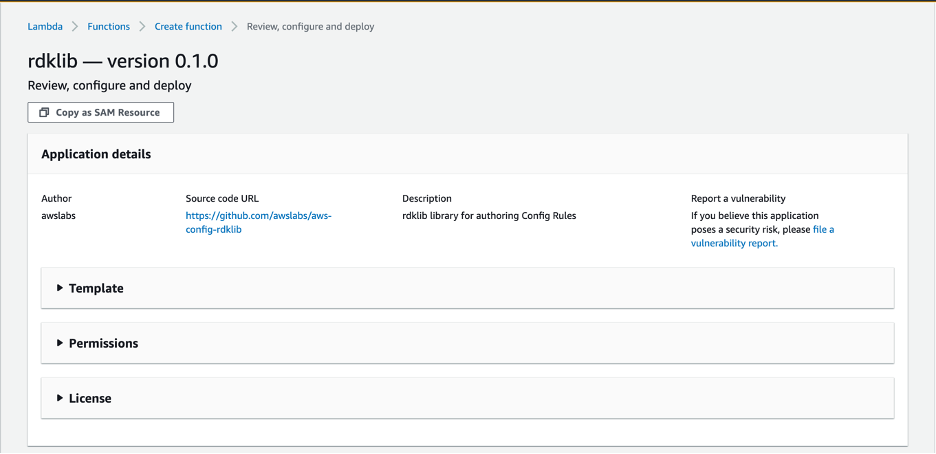This screenshot has height=454, width=936.
Task: Click the Source code URL label
Action: point(222,199)
